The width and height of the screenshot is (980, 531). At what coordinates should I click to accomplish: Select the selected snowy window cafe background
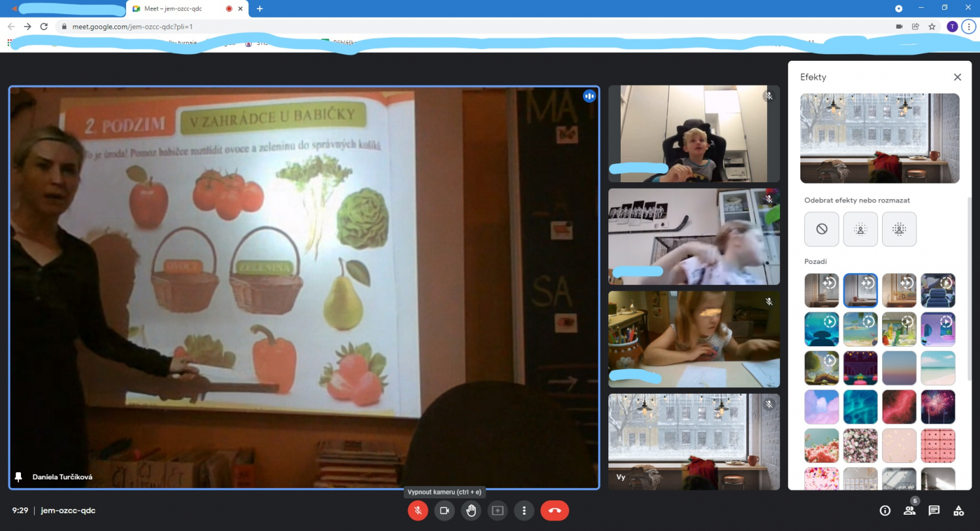point(860,291)
